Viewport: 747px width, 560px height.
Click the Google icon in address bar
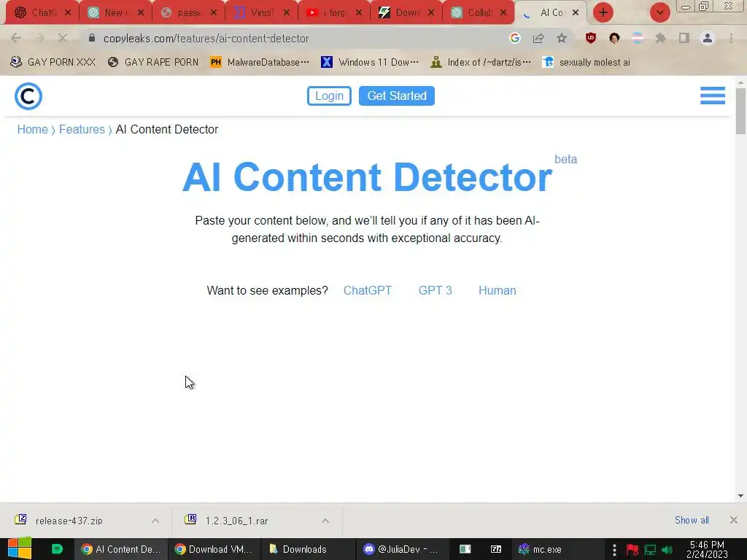[x=514, y=38]
